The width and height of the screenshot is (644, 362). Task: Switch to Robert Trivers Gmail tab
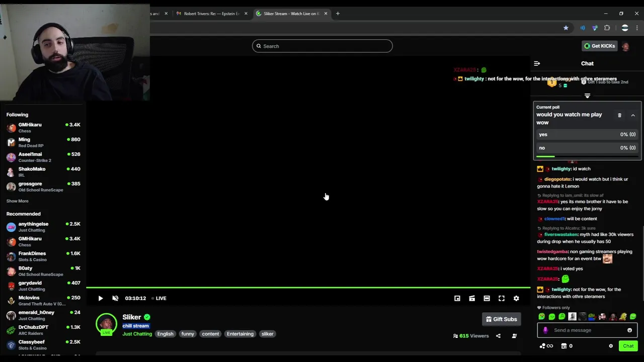[x=211, y=14]
